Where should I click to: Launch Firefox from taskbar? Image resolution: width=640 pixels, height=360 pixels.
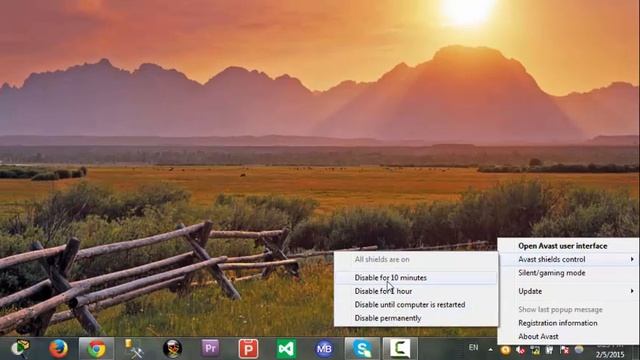point(58,349)
